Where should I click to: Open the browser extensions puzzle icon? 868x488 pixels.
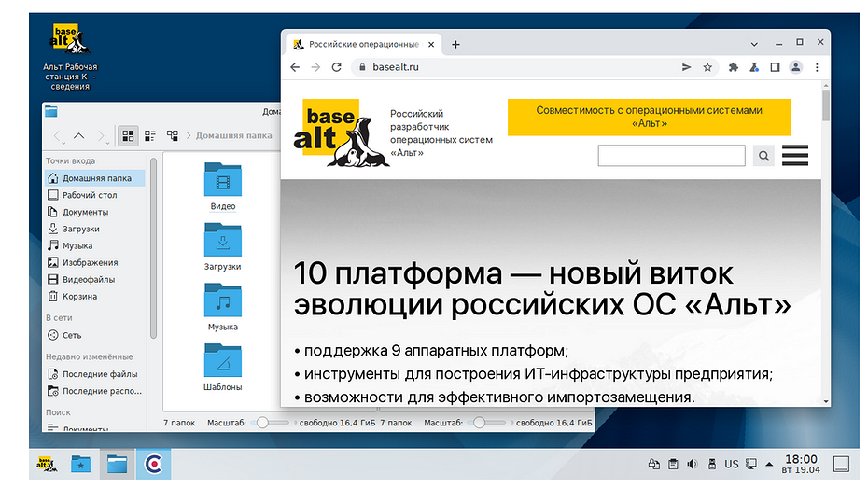coord(733,67)
